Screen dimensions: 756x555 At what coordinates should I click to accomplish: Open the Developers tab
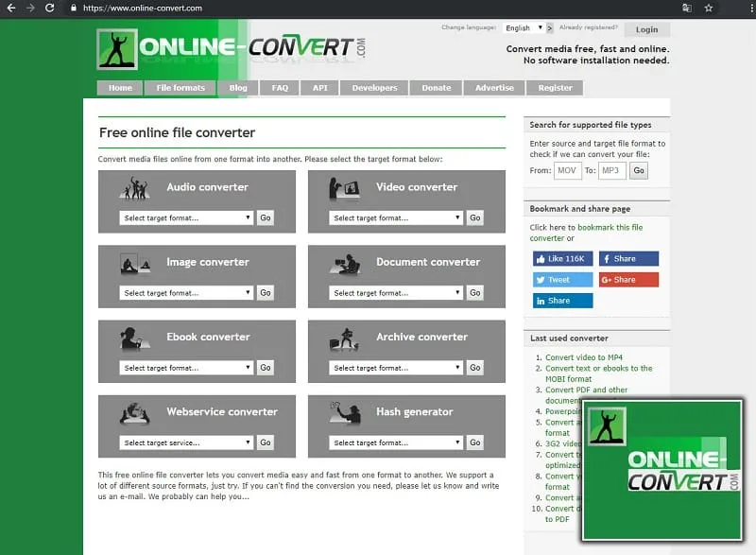(x=374, y=88)
